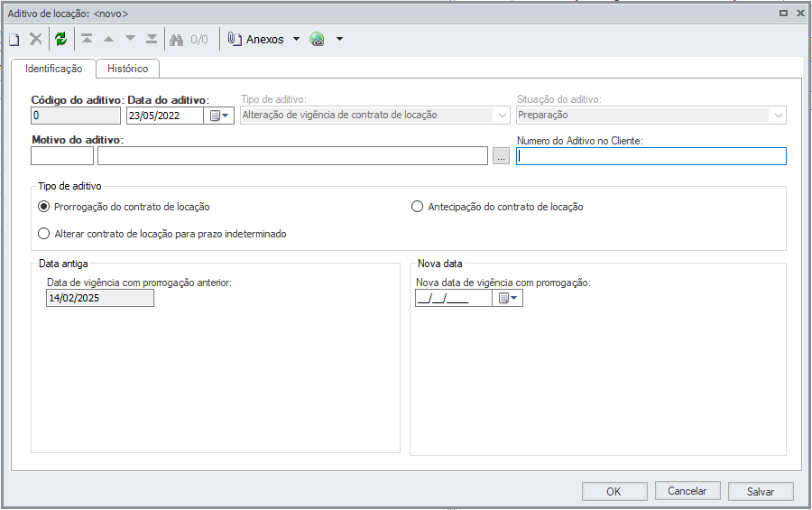Click the ellipsis lookup button for Motivo

pyautogui.click(x=501, y=156)
